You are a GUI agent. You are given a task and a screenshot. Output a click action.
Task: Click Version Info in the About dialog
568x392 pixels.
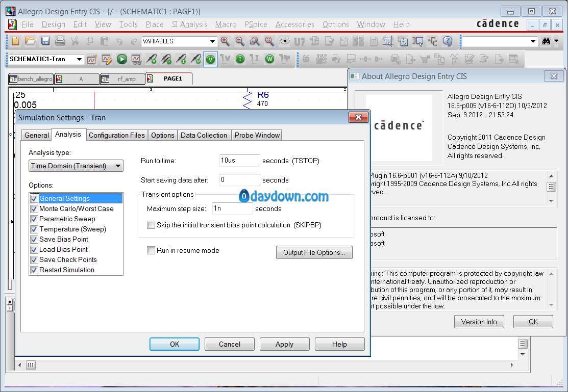point(479,322)
